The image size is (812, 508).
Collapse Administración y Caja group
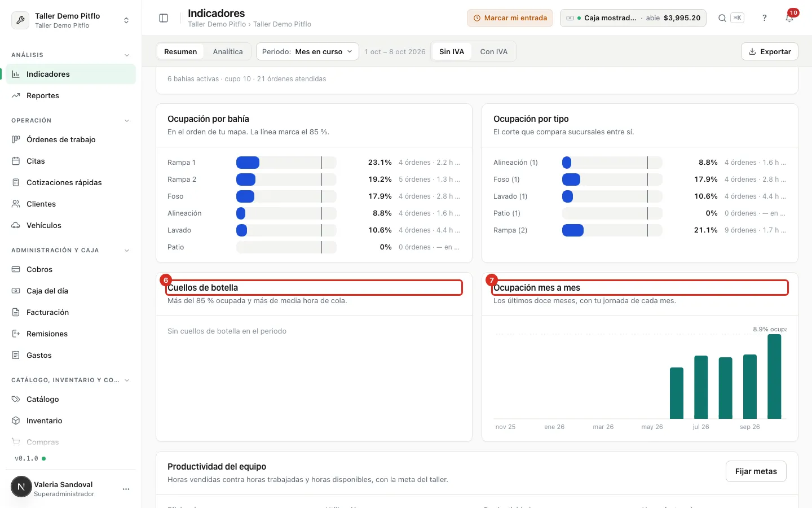(x=126, y=250)
